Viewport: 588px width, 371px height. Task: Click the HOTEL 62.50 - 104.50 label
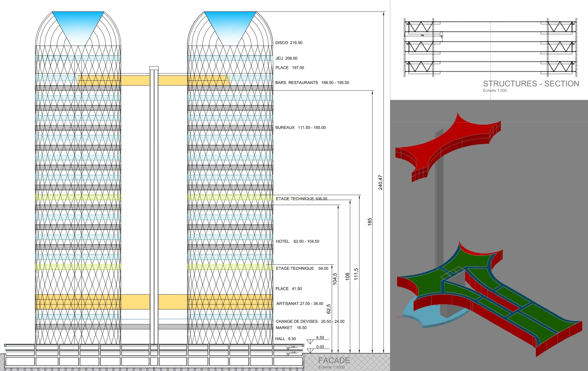tap(297, 241)
